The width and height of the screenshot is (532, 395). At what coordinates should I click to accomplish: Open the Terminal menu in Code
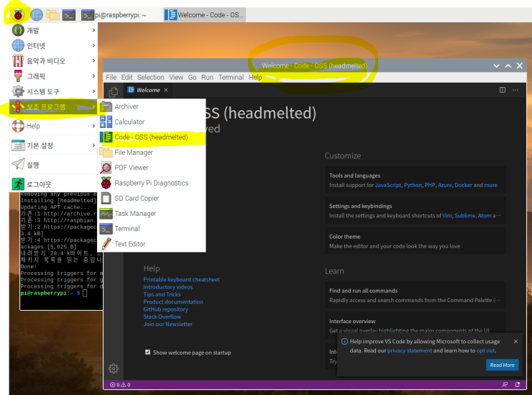coord(231,77)
